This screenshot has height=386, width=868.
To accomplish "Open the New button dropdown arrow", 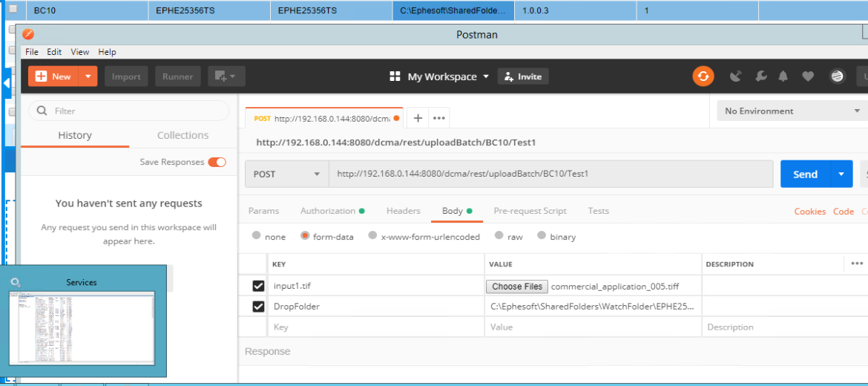I will [88, 76].
